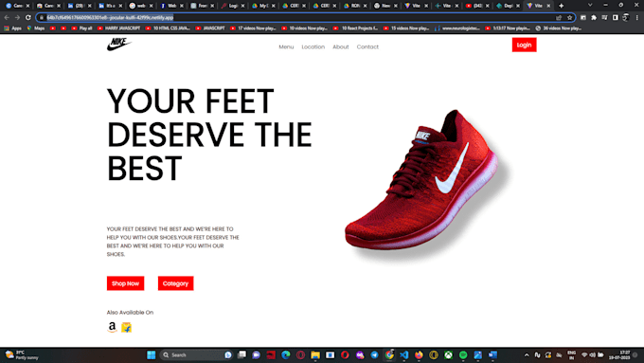Image resolution: width=644 pixels, height=363 pixels.
Task: Open Microsoft Edge from the taskbar
Action: click(286, 354)
